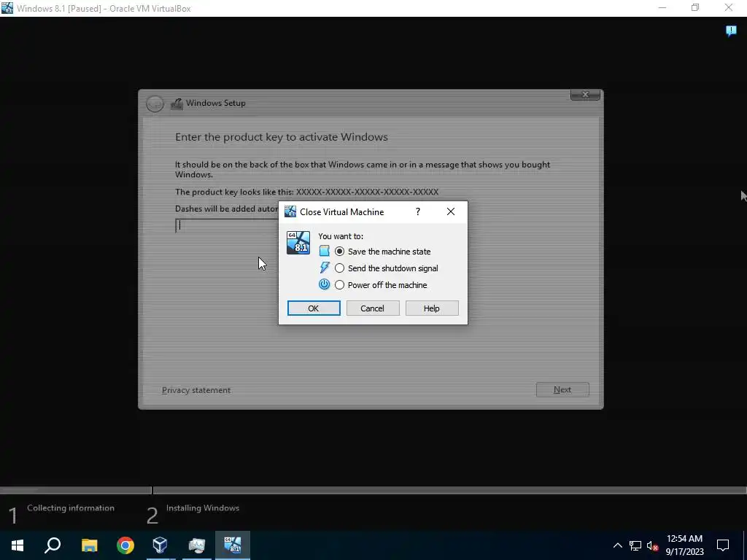Click the monitor app icon in taskbar

click(x=196, y=545)
